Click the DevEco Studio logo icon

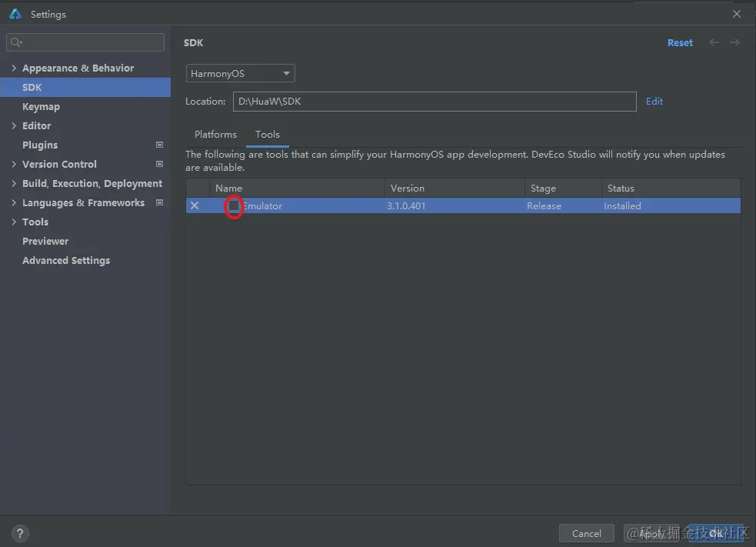click(x=15, y=14)
